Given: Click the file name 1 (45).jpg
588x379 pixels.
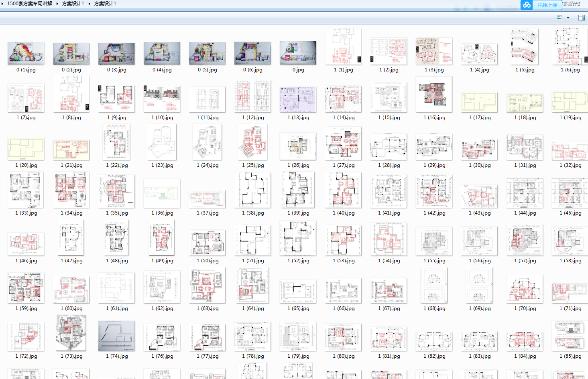Looking at the screenshot, I should click(x=570, y=213).
